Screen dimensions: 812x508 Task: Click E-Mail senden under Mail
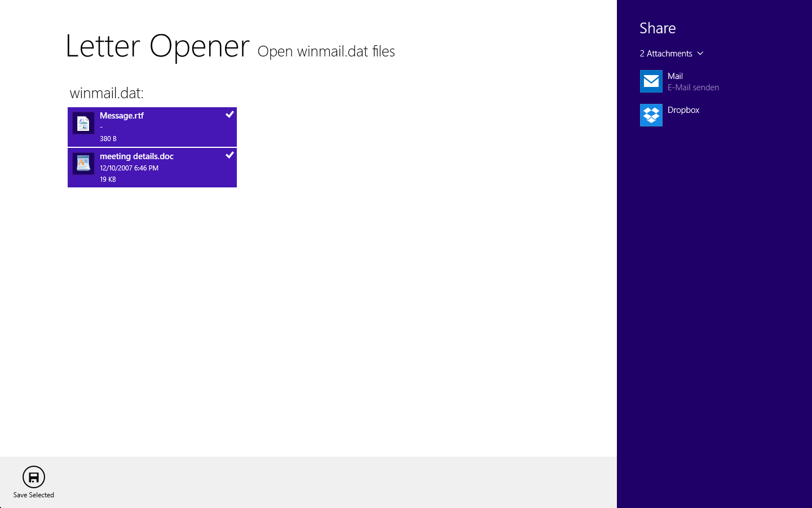coord(693,87)
